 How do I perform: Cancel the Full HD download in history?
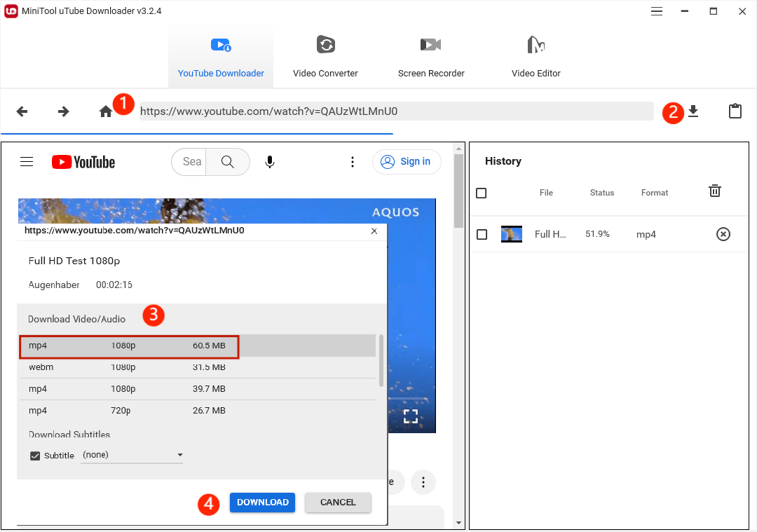coord(723,234)
